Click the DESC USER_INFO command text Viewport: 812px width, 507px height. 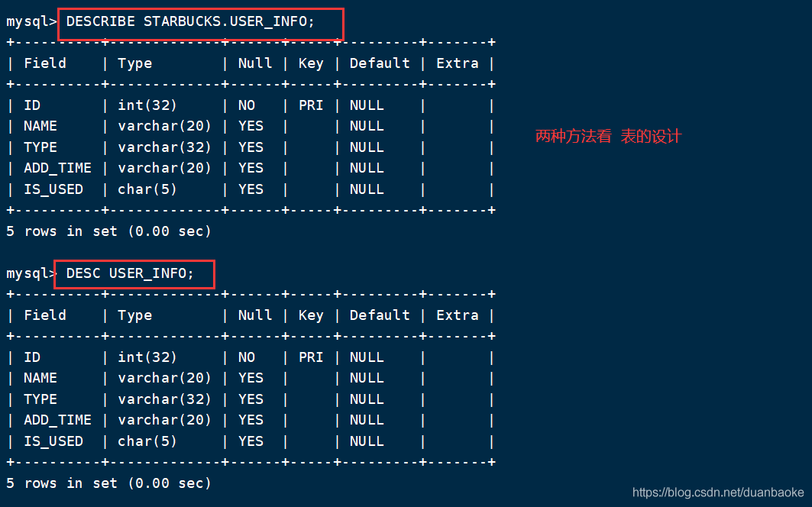pos(130,273)
